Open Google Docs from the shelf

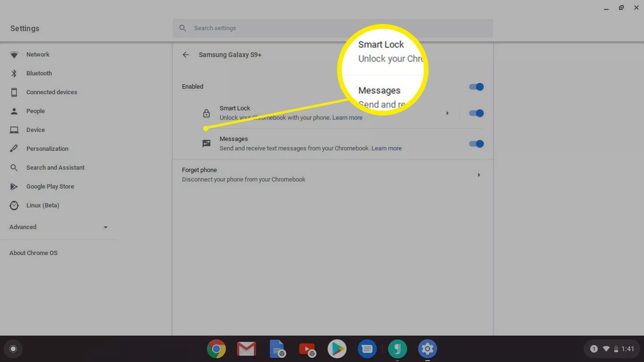click(277, 349)
